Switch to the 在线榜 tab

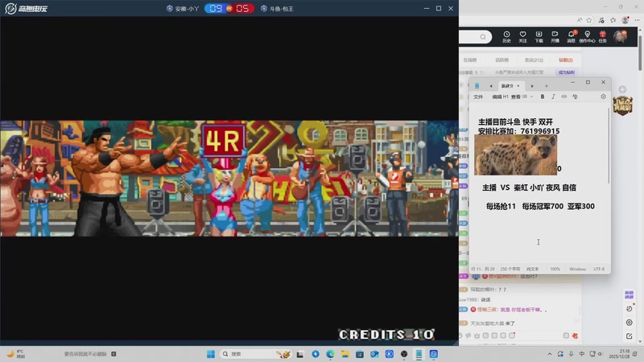[470, 60]
